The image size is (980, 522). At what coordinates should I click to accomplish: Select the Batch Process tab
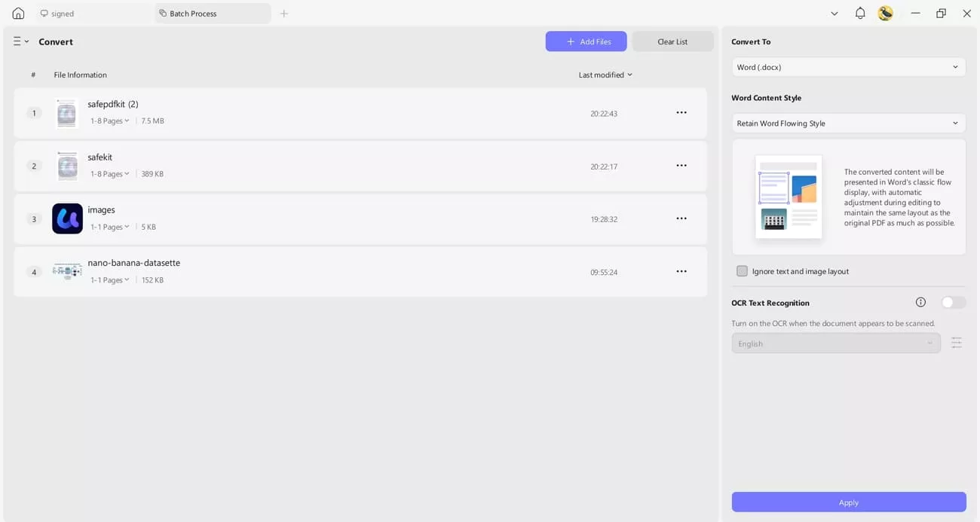tap(194, 14)
